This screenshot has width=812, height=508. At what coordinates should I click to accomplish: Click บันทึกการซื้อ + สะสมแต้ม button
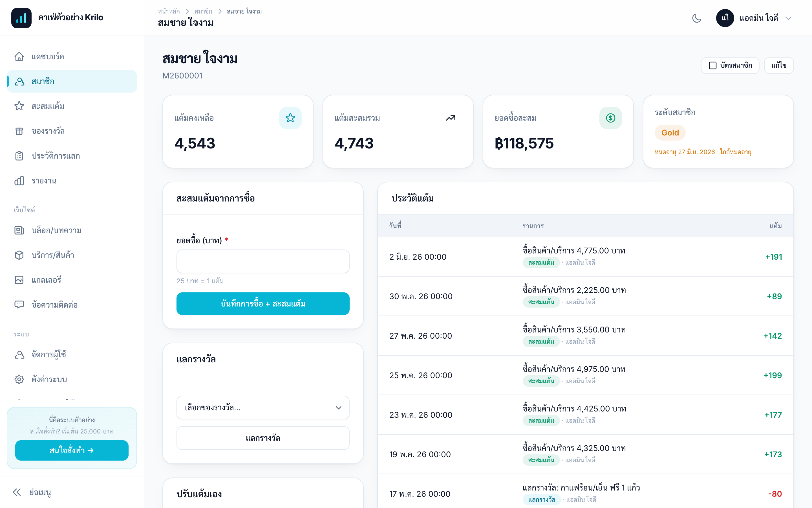263,304
